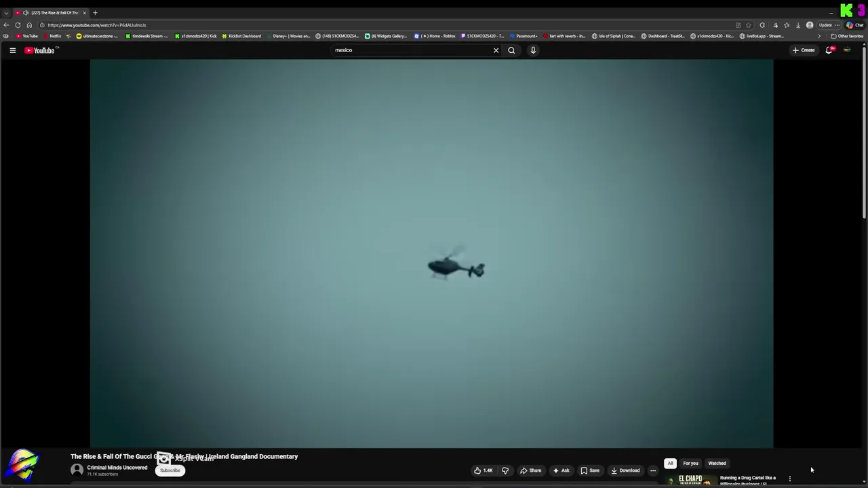Open options for Running a Drug Cartel video
The width and height of the screenshot is (868, 488).
pyautogui.click(x=789, y=479)
